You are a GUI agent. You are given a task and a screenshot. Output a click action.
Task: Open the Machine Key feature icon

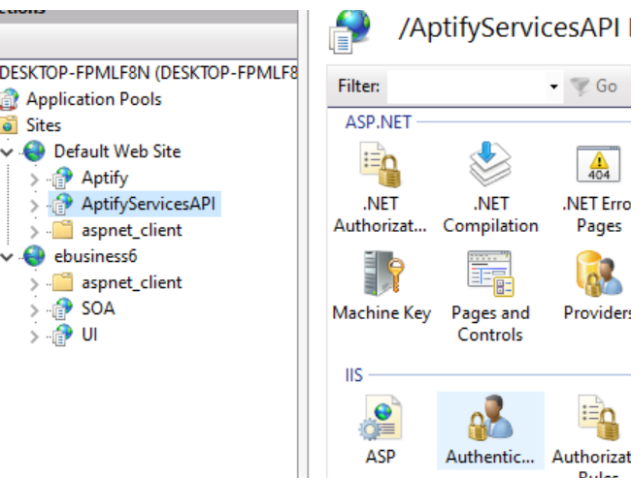(x=384, y=273)
